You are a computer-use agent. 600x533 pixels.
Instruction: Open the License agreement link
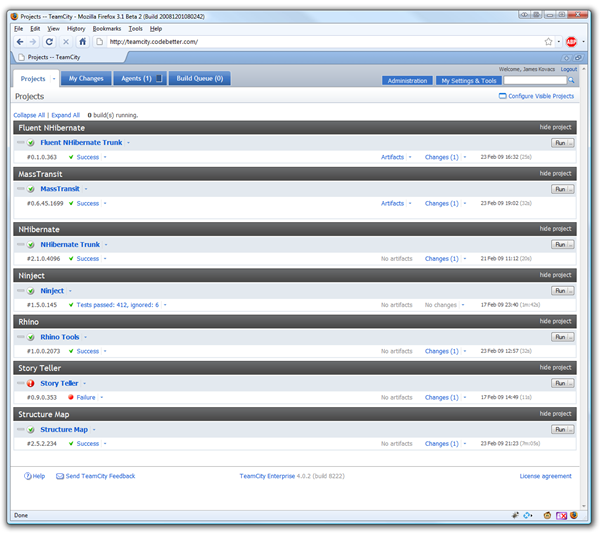pyautogui.click(x=545, y=476)
